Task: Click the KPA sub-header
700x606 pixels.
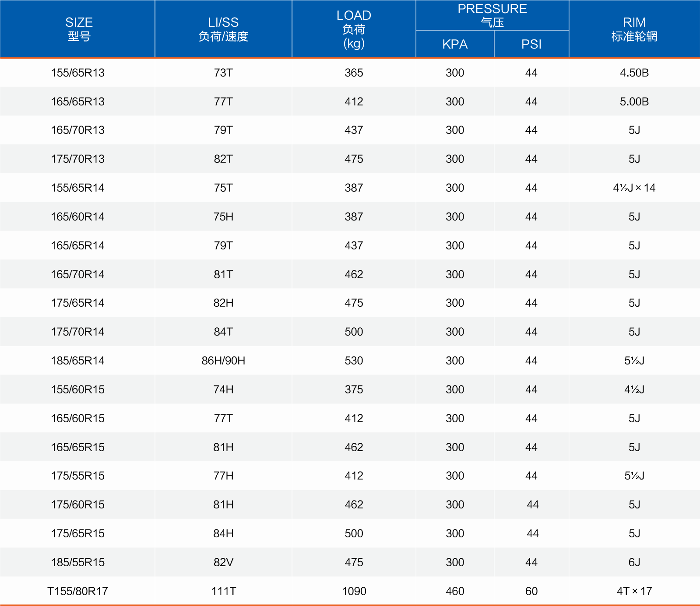Action: pyautogui.click(x=455, y=44)
